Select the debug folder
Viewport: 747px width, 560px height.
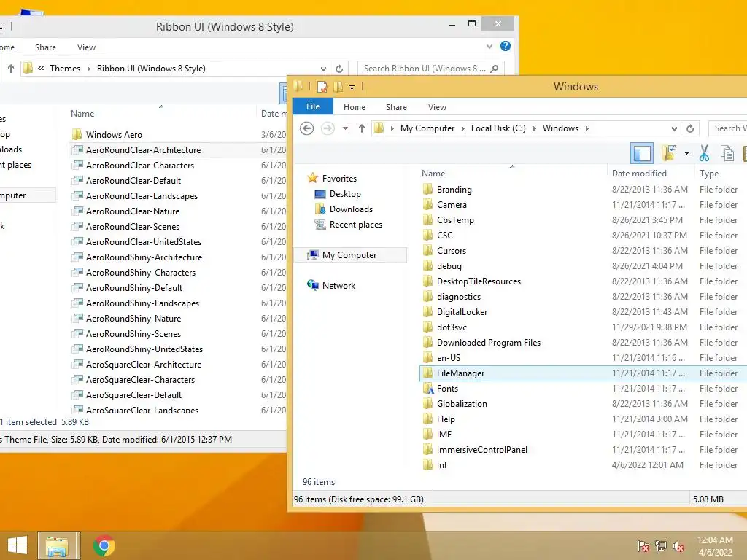coord(449,266)
